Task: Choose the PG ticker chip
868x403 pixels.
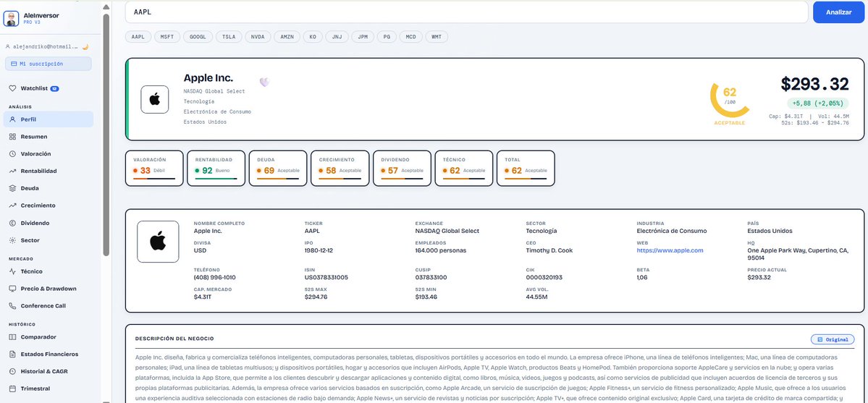Action: [387, 36]
